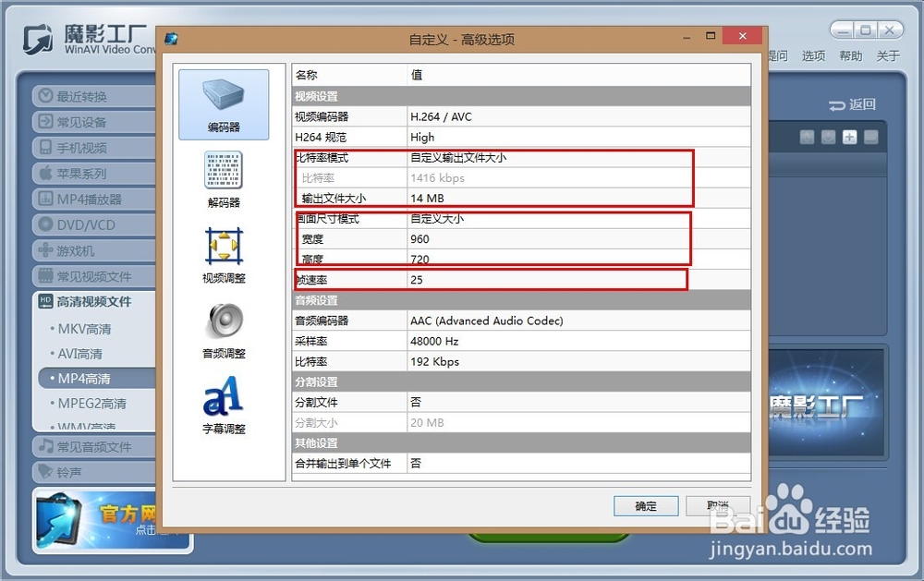This screenshot has width=924, height=581.
Task: Click the move-up arrow icon in main window
Action: (808, 138)
